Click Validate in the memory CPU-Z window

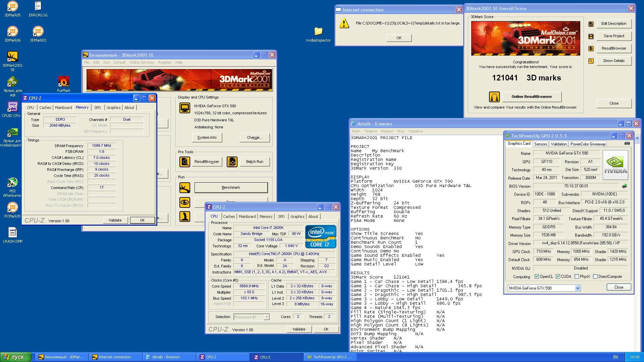click(115, 220)
